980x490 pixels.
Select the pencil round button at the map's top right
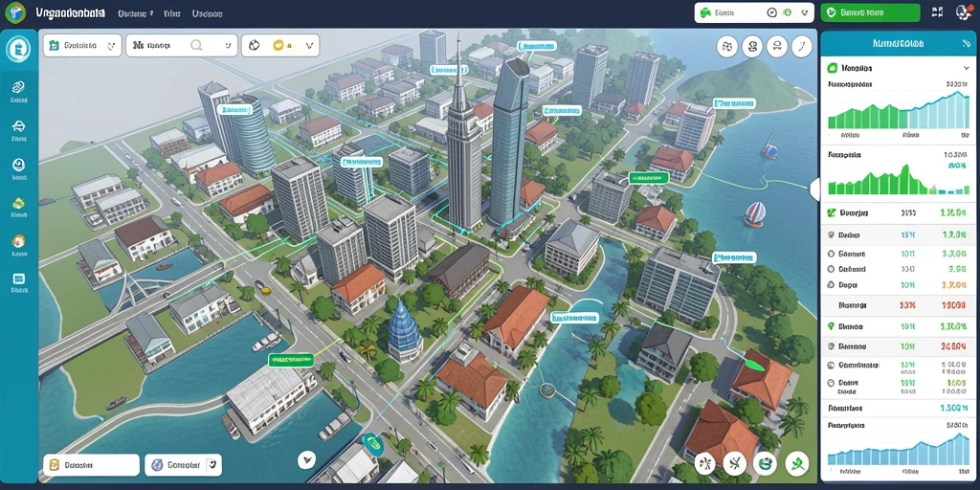(801, 46)
